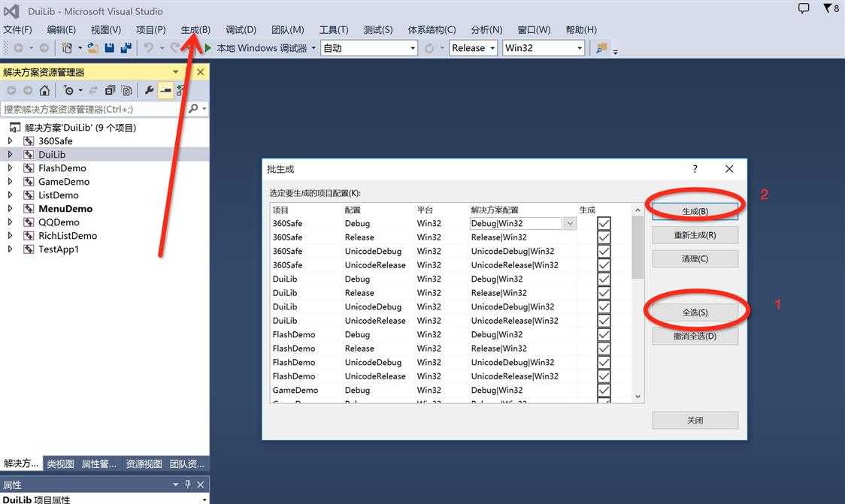
Task: Open the DuiLib 项目属性 object dropdown
Action: click(204, 499)
